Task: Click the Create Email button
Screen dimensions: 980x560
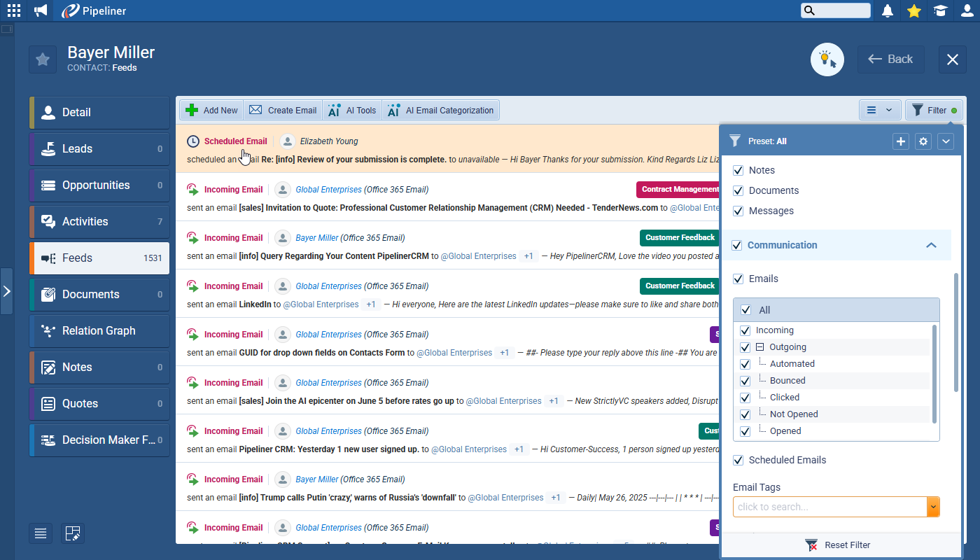Action: click(x=283, y=111)
